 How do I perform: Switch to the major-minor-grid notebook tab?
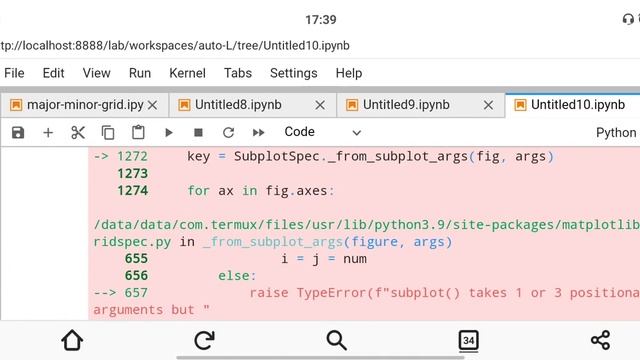coord(85,105)
